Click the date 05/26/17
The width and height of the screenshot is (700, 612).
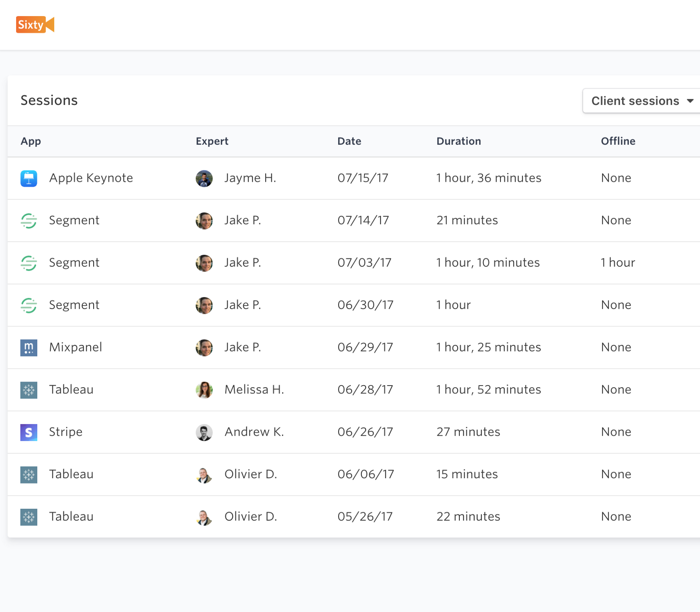coord(365,517)
